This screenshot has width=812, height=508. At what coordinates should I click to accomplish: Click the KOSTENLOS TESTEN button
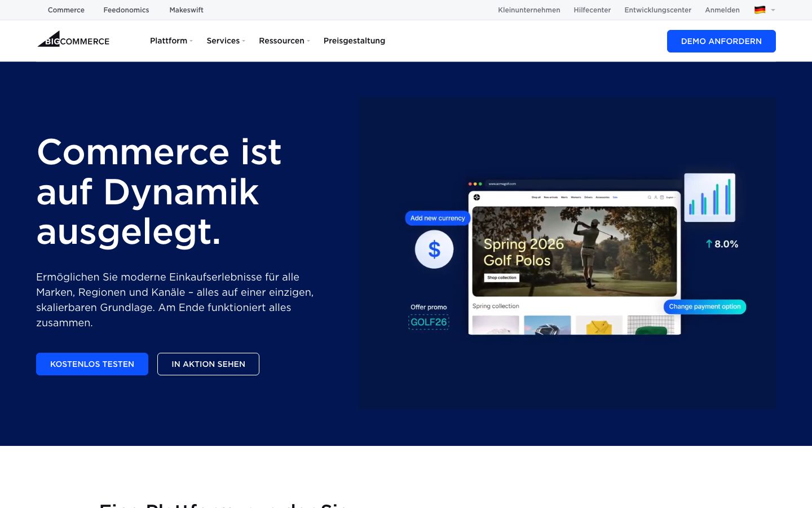(92, 364)
